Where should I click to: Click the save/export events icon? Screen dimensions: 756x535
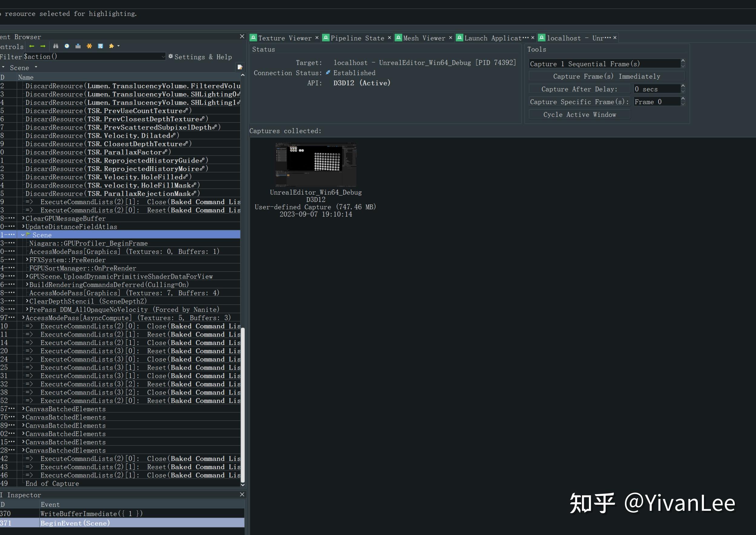[100, 46]
